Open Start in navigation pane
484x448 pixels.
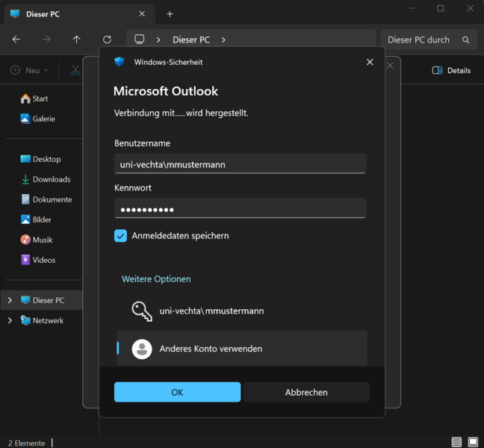point(34,99)
